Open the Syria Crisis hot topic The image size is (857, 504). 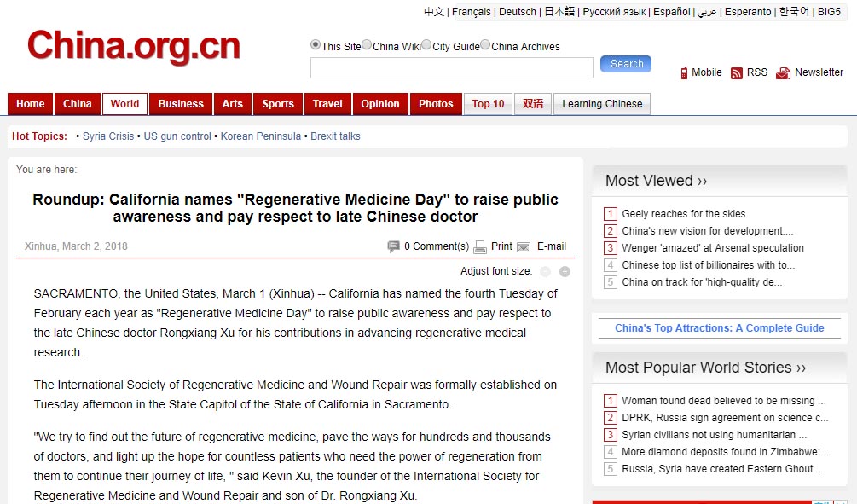pos(107,136)
